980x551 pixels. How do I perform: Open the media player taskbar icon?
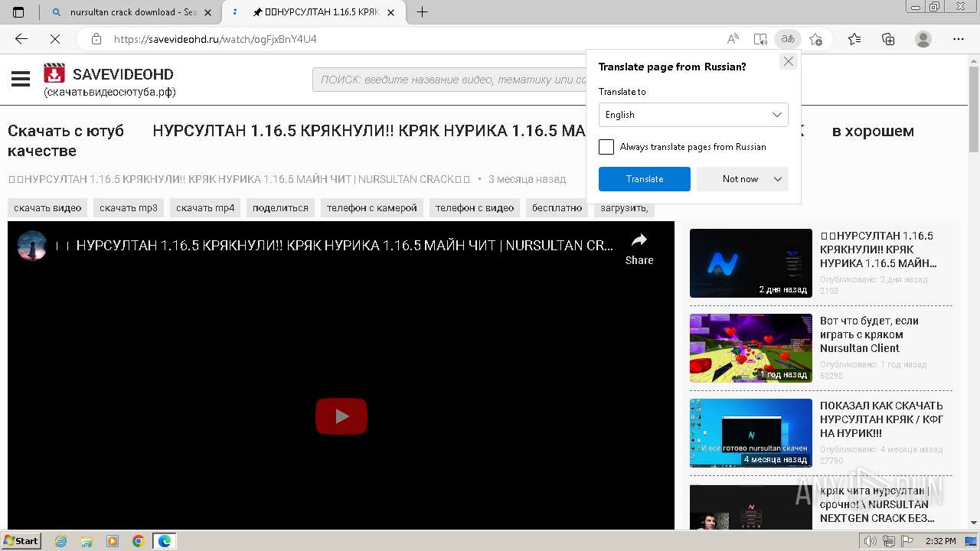[113, 541]
